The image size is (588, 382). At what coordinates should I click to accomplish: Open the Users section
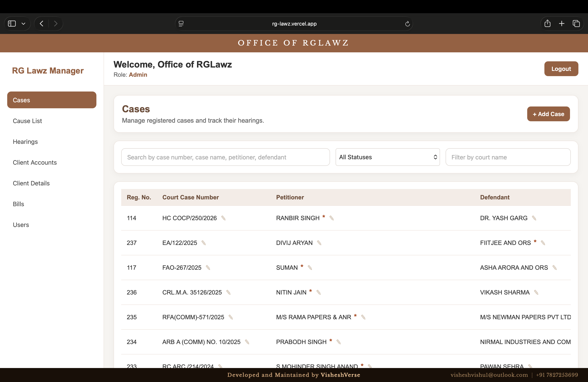pyautogui.click(x=21, y=225)
